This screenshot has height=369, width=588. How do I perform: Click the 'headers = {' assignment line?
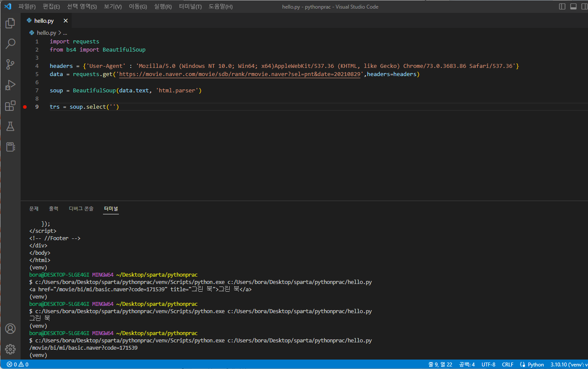[285, 66]
